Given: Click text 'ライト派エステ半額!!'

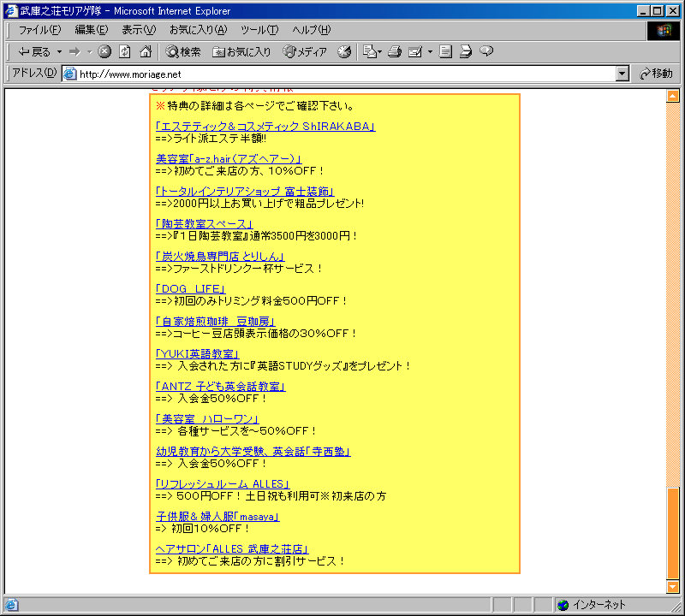Looking at the screenshot, I should (x=220, y=139).
